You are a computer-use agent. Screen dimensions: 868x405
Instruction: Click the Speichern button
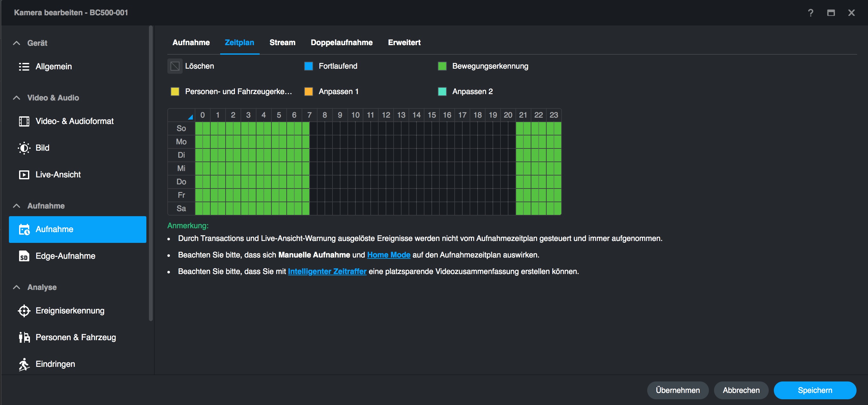[815, 390]
